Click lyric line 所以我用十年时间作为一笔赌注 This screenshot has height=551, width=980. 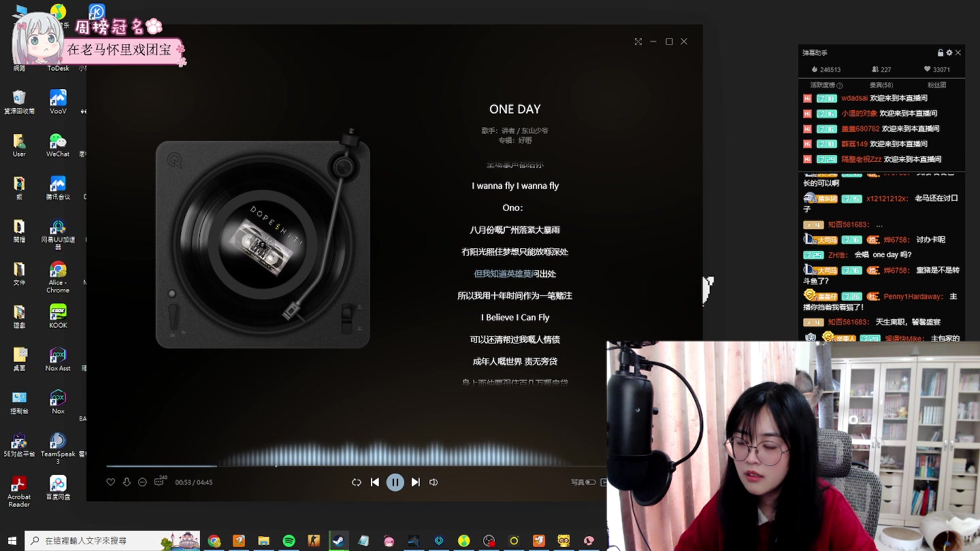click(x=515, y=296)
